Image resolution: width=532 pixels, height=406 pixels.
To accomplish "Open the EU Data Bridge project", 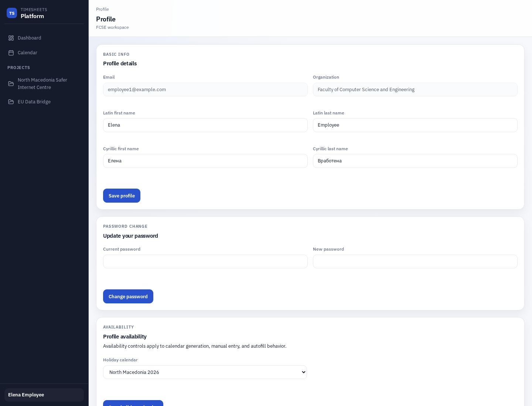I will [x=34, y=101].
